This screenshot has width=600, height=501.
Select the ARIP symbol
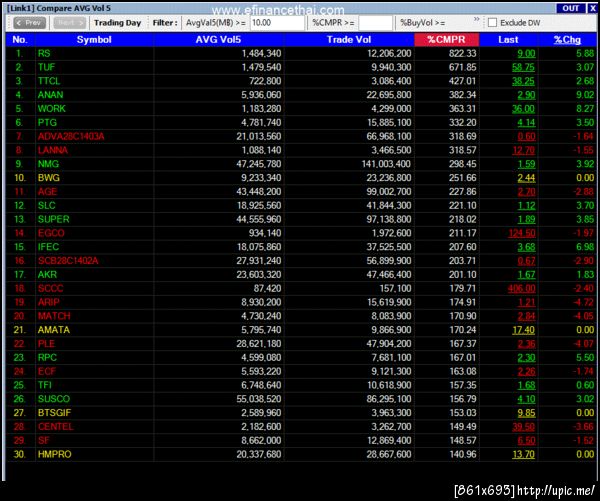pyautogui.click(x=49, y=302)
